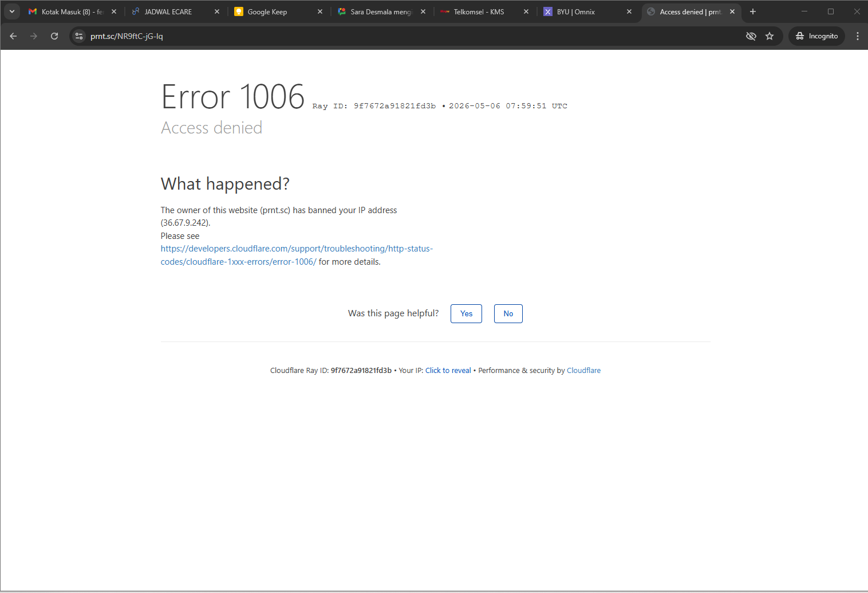Close the Telkomsel - KMS tab
868x593 pixels.
pyautogui.click(x=526, y=11)
